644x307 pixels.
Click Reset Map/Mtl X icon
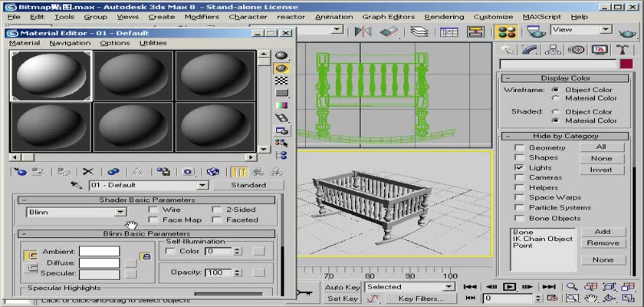[88, 171]
